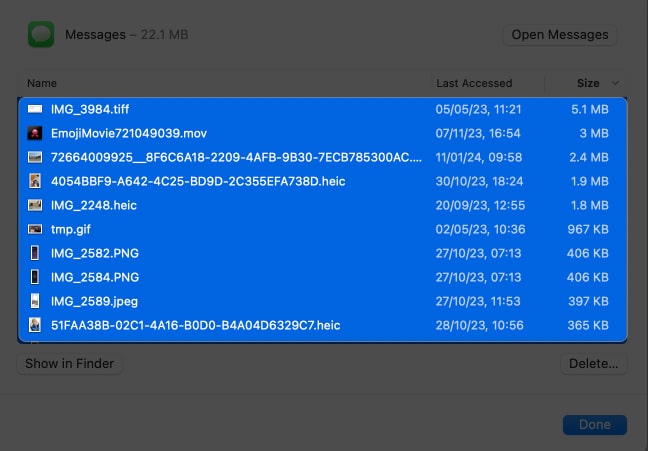Screen dimensions: 648x451
Task: Select the EmojiMovie721049039.mov thumbnail icon
Action: coord(35,133)
